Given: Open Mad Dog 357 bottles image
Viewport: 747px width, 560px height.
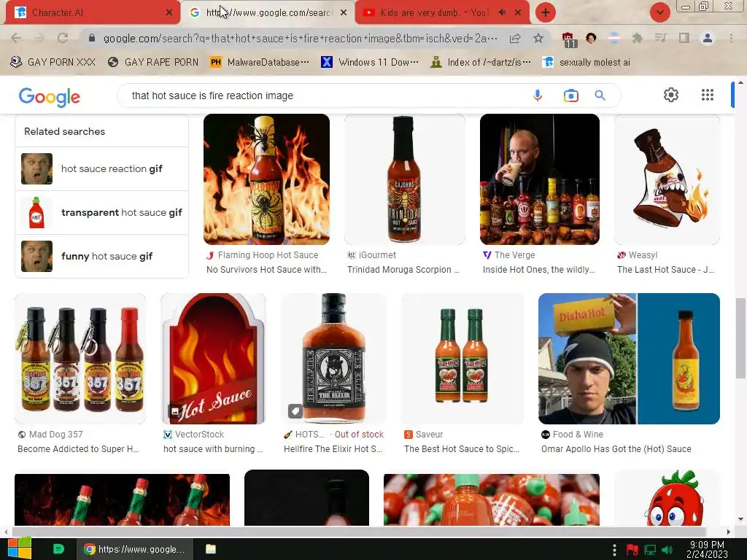Looking at the screenshot, I should pos(80,359).
